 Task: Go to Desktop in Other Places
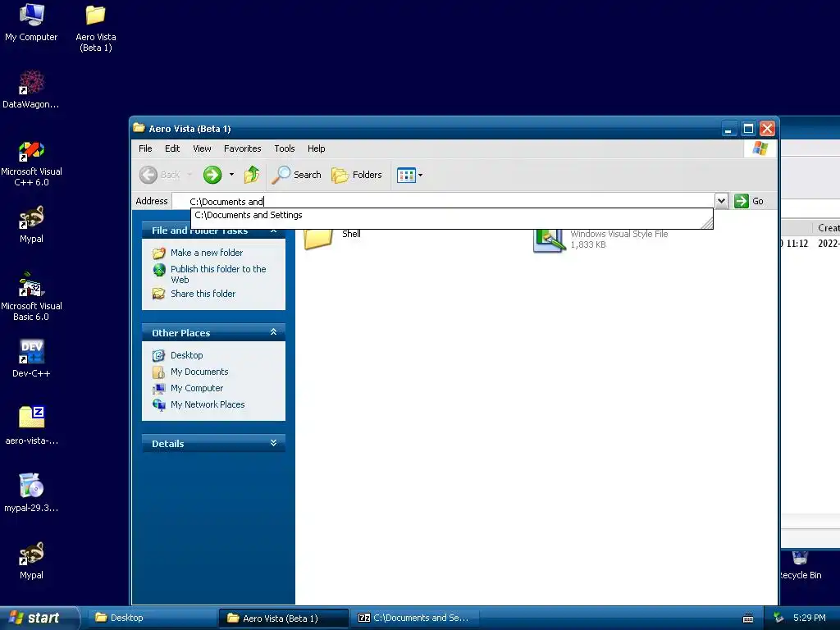186,355
